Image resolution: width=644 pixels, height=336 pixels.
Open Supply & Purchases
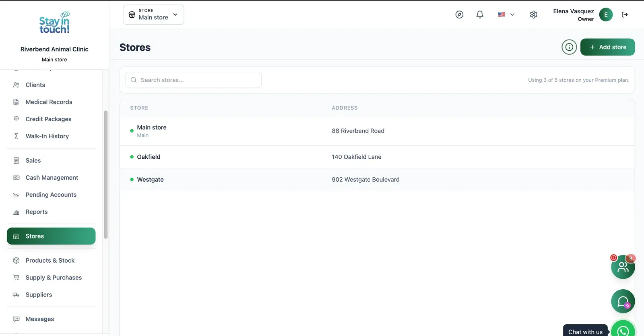click(51, 278)
